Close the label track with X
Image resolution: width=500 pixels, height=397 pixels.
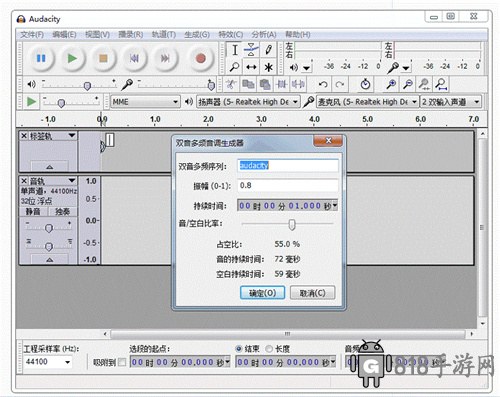tap(24, 136)
